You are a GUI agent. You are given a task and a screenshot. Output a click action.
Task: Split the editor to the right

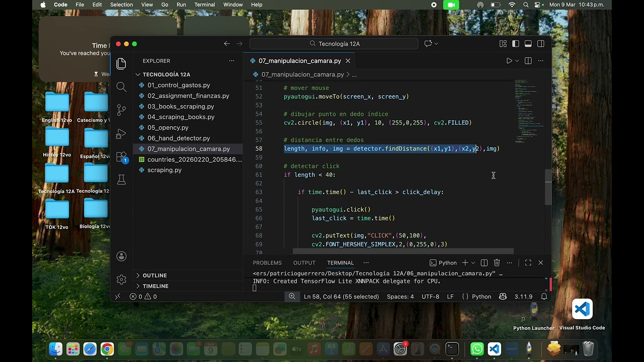[x=528, y=61]
